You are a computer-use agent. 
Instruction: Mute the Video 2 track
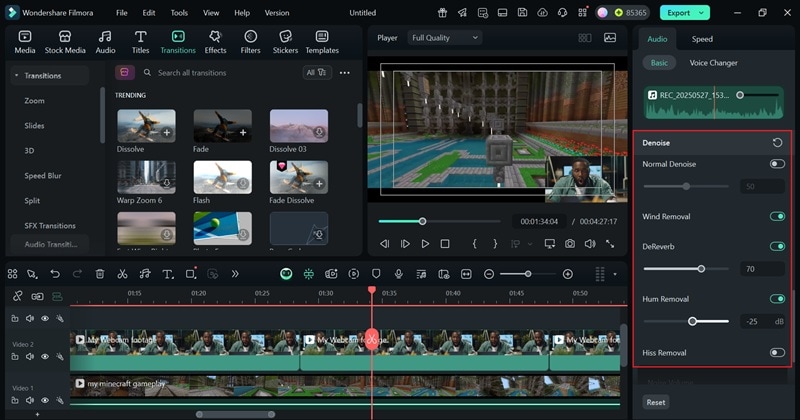pos(30,357)
